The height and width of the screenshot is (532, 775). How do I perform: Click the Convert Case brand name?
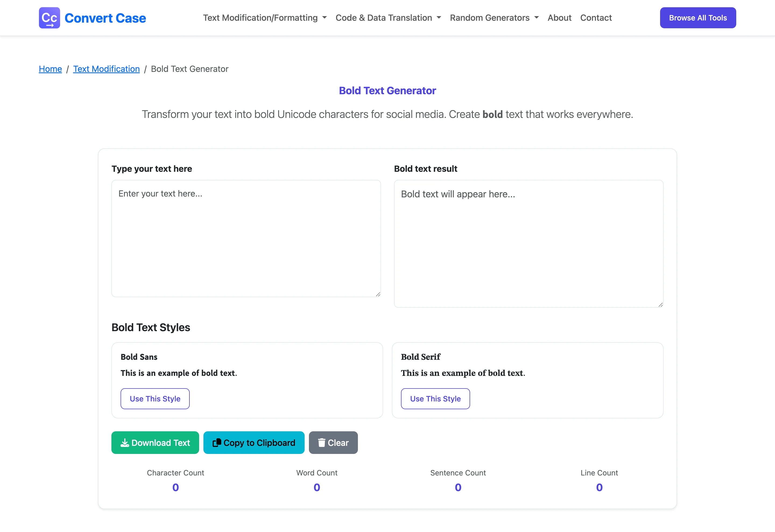[105, 18]
